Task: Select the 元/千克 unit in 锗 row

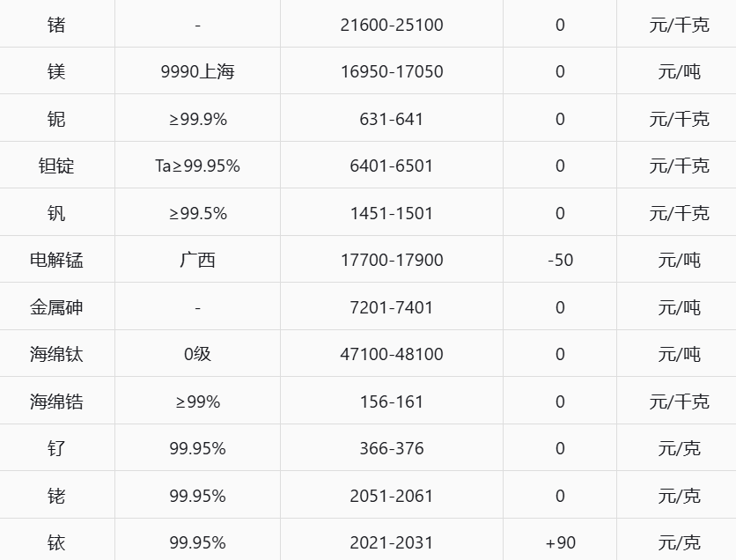Action: pos(679,25)
